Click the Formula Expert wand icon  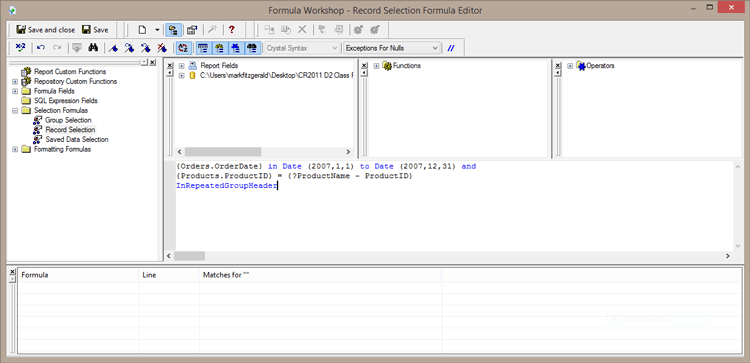coord(211,30)
